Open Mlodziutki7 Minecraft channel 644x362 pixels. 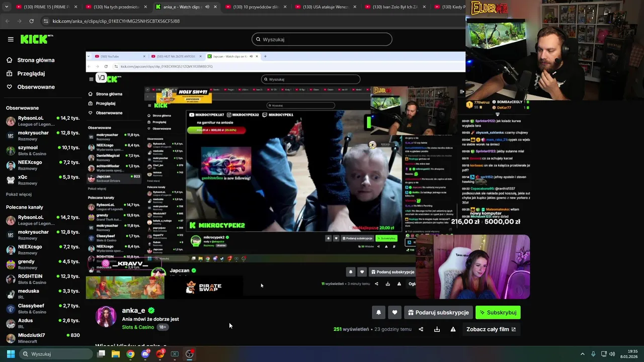43,338
